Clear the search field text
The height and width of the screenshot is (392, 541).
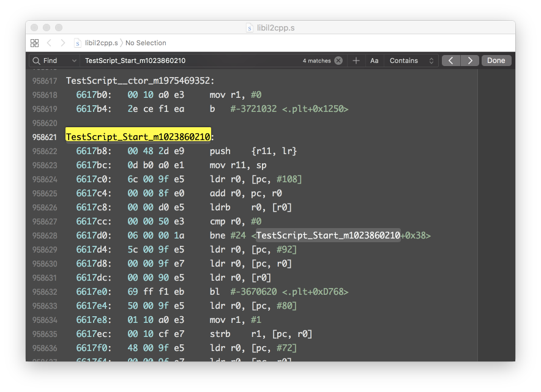pyautogui.click(x=338, y=61)
